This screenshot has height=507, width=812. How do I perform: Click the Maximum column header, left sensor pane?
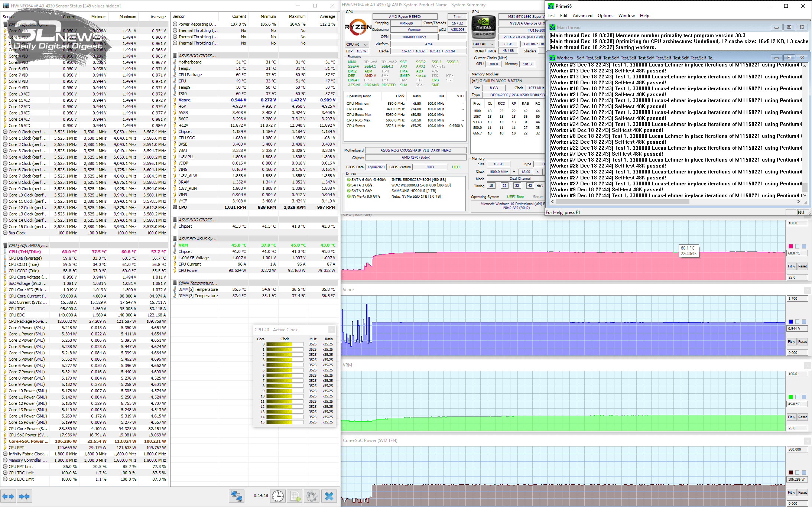(124, 17)
